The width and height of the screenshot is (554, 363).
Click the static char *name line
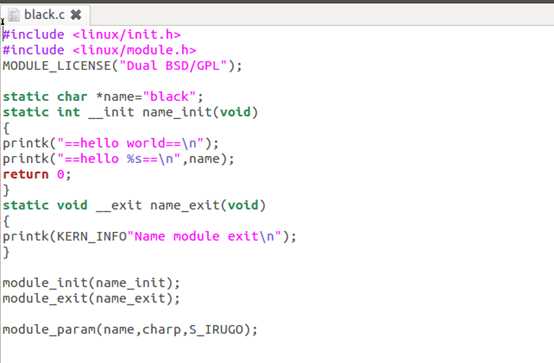103,96
